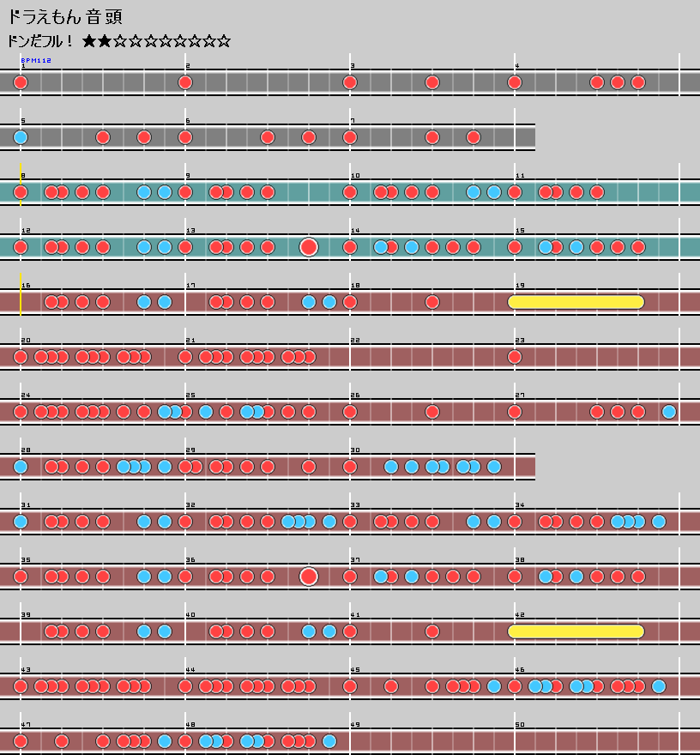700x755 pixels.
Task: Click the measure number 30 label
Action: (355, 450)
